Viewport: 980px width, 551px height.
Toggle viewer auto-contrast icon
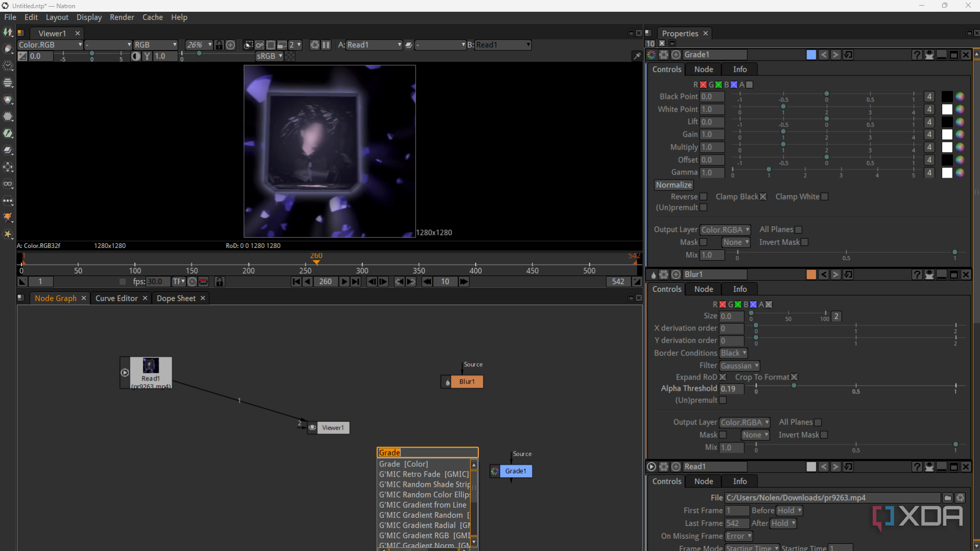click(136, 56)
